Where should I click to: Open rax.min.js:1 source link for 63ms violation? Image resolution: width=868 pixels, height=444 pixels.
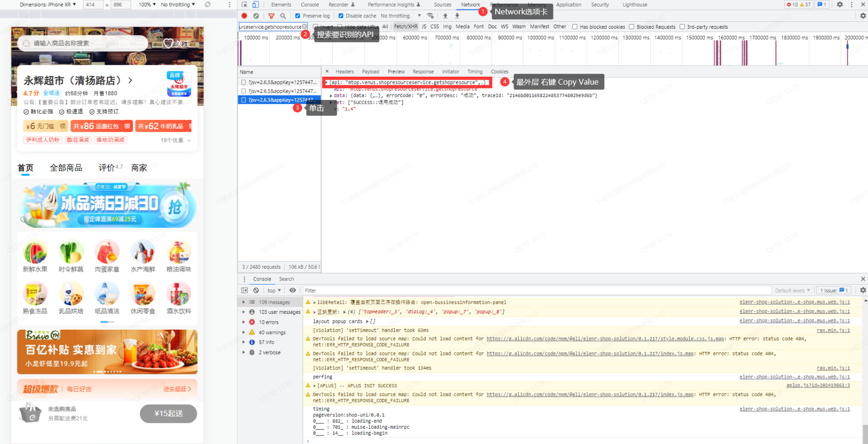pyautogui.click(x=833, y=330)
